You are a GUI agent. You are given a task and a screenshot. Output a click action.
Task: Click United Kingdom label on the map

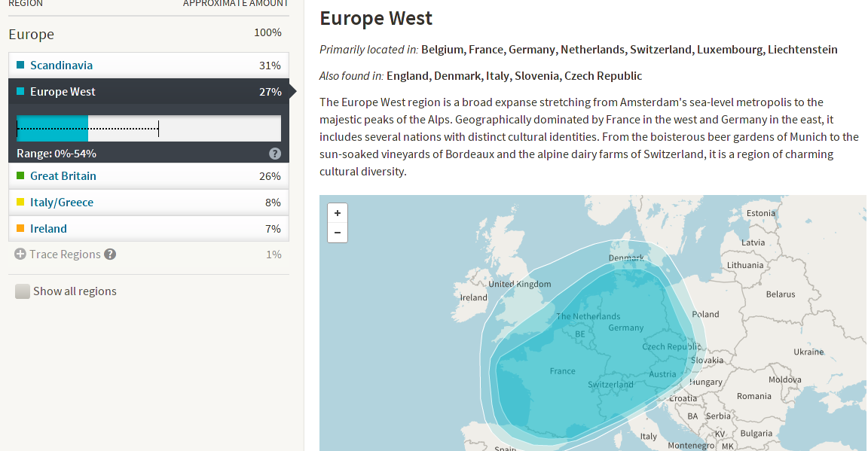coord(520,284)
